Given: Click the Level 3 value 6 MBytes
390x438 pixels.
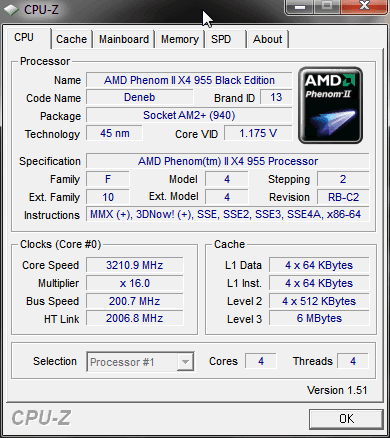Looking at the screenshot, I should 319,318.
